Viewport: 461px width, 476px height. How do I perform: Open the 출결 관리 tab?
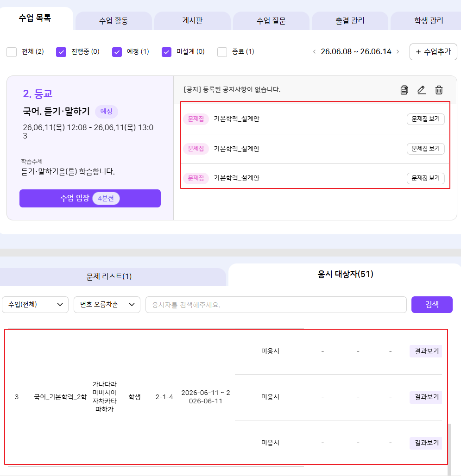pos(350,21)
